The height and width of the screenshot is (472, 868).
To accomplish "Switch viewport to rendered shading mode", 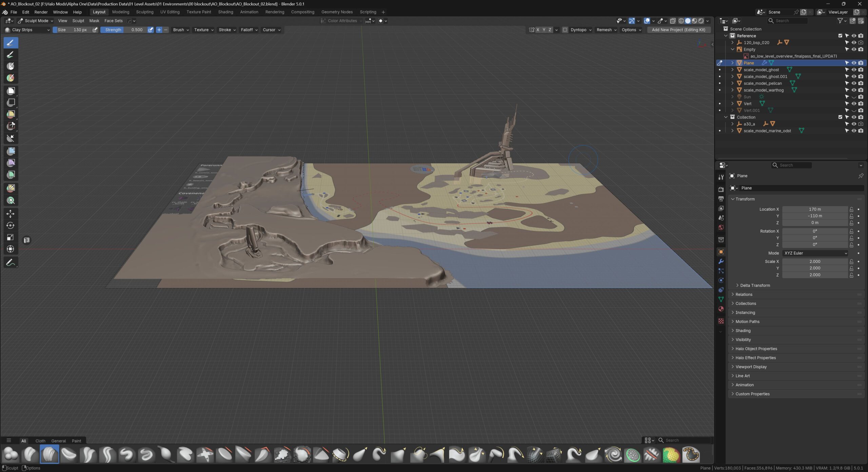I will tap(701, 21).
